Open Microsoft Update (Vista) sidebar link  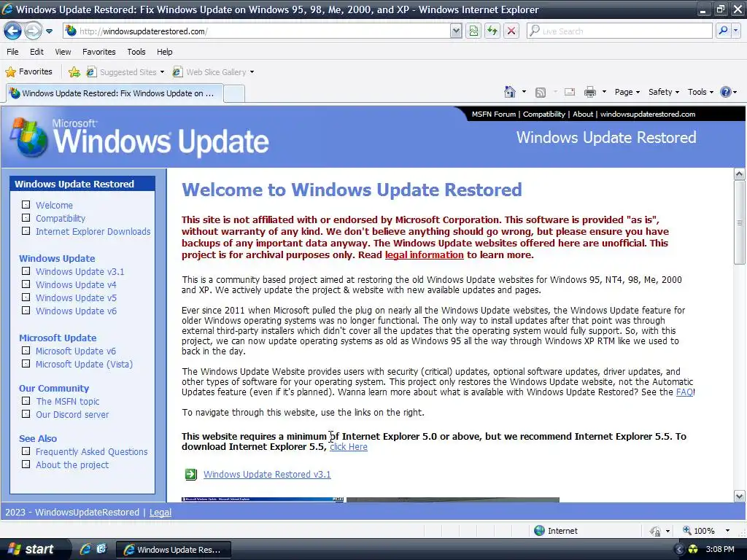85,365
